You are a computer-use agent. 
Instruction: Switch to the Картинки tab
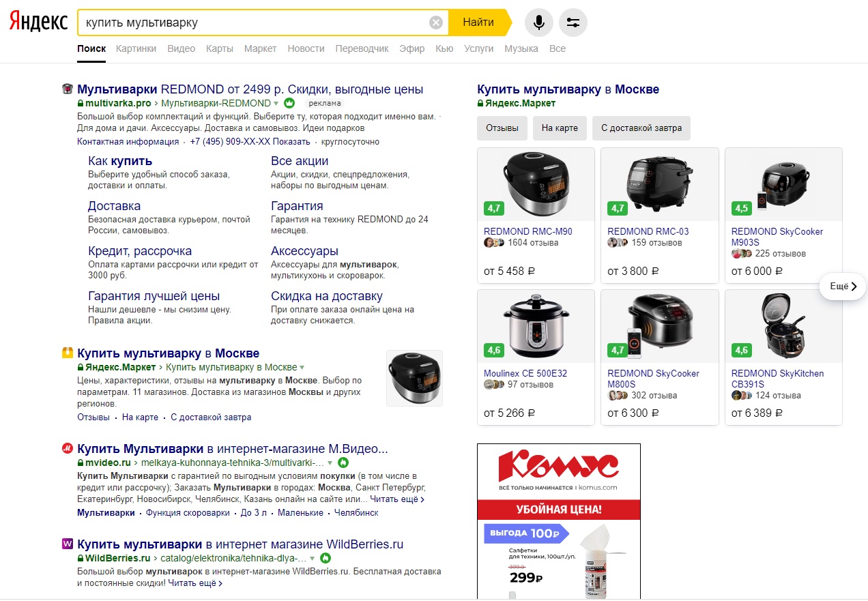[x=136, y=48]
